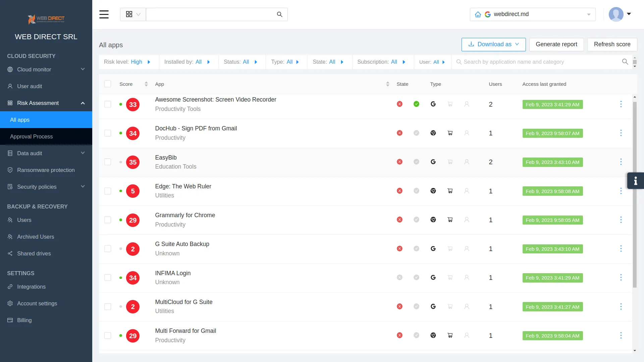
Task: Expand Cloud monitor menu
Action: (x=46, y=69)
